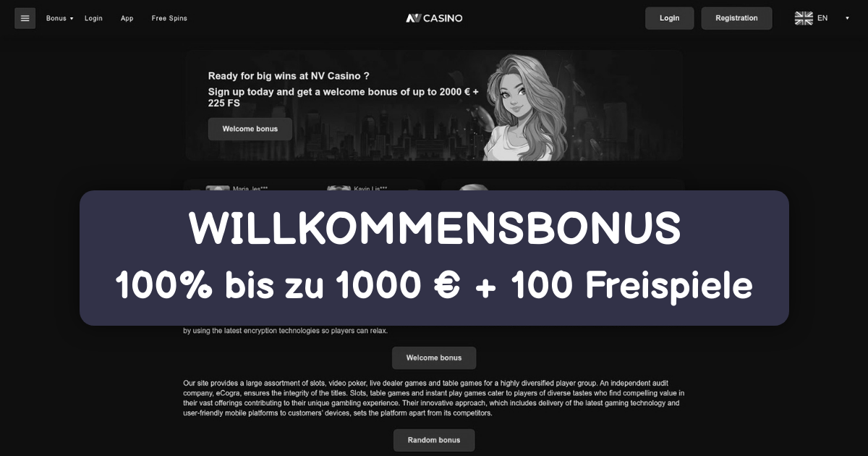Click the WILLKOMMENSBONUS overlay heading
868x456 pixels.
pyautogui.click(x=435, y=228)
